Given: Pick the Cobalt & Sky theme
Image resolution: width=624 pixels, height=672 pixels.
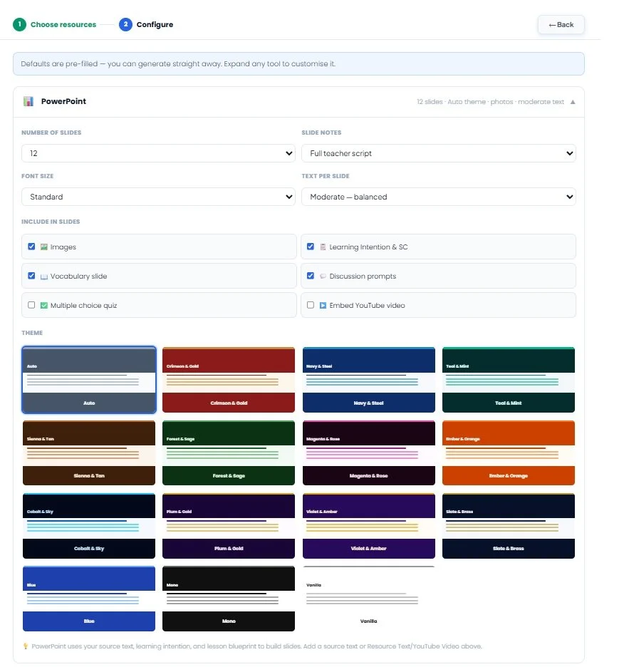Looking at the screenshot, I should (x=89, y=525).
